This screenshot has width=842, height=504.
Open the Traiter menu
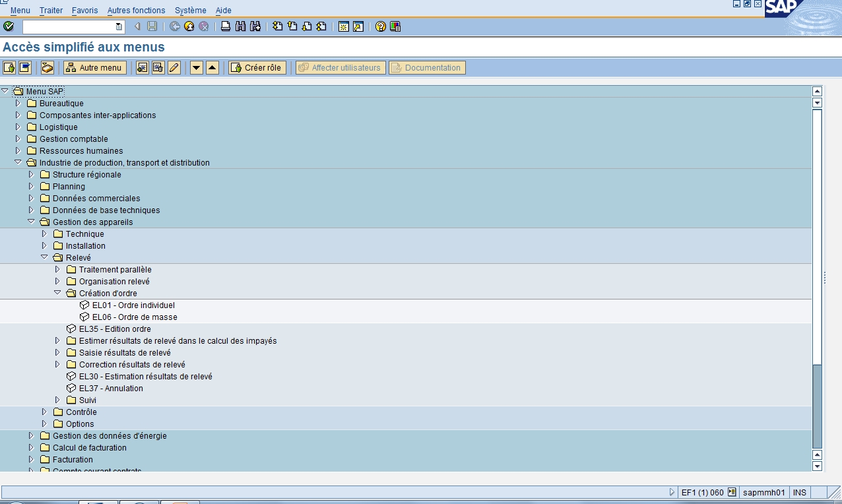pyautogui.click(x=51, y=11)
